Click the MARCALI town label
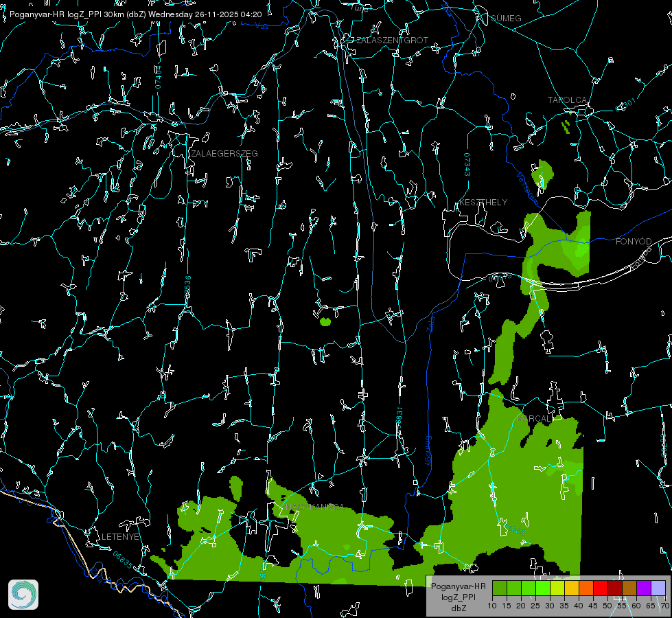Viewport: 672px width, 618px height. pyautogui.click(x=535, y=419)
